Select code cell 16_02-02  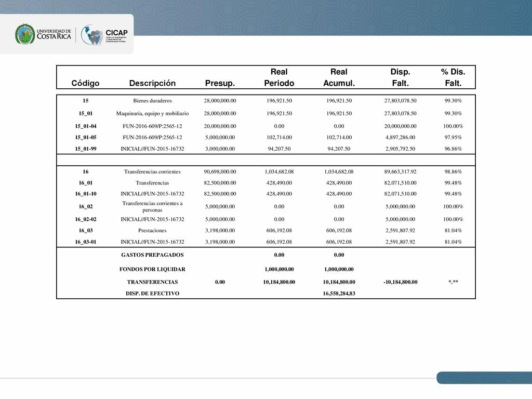[86, 219]
